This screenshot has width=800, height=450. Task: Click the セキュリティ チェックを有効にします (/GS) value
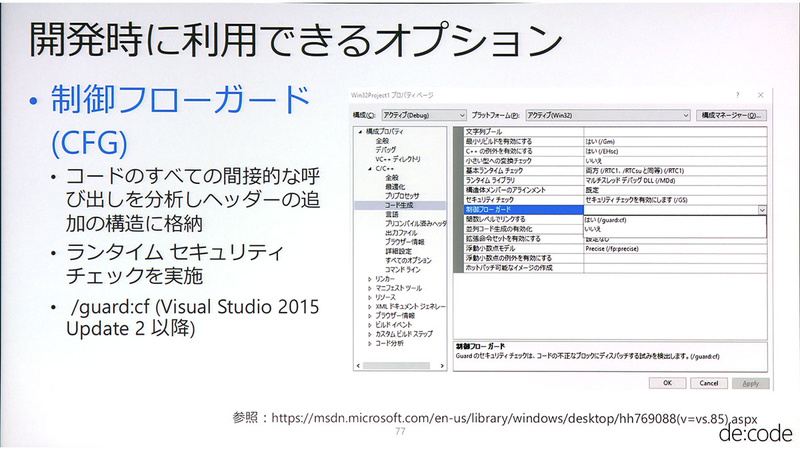(675, 199)
